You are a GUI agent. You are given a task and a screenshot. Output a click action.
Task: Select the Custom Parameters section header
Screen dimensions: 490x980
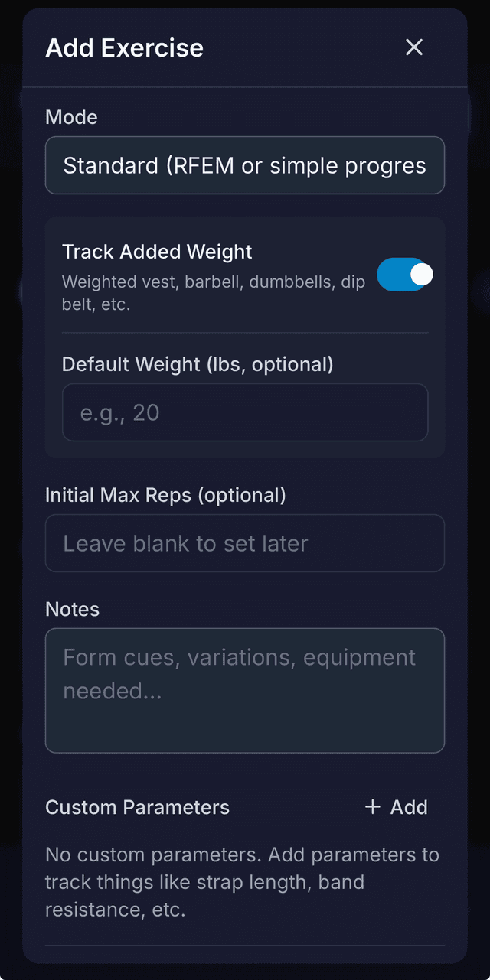point(138,807)
